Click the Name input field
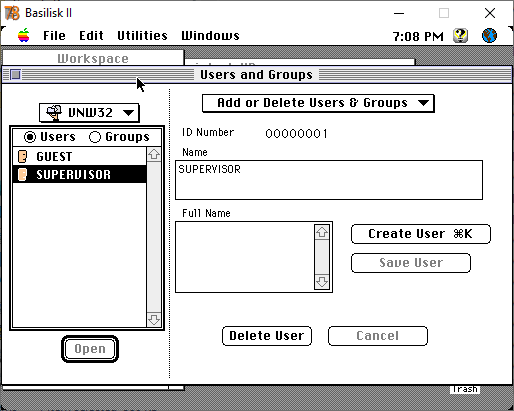The width and height of the screenshot is (514, 411). coord(329,180)
